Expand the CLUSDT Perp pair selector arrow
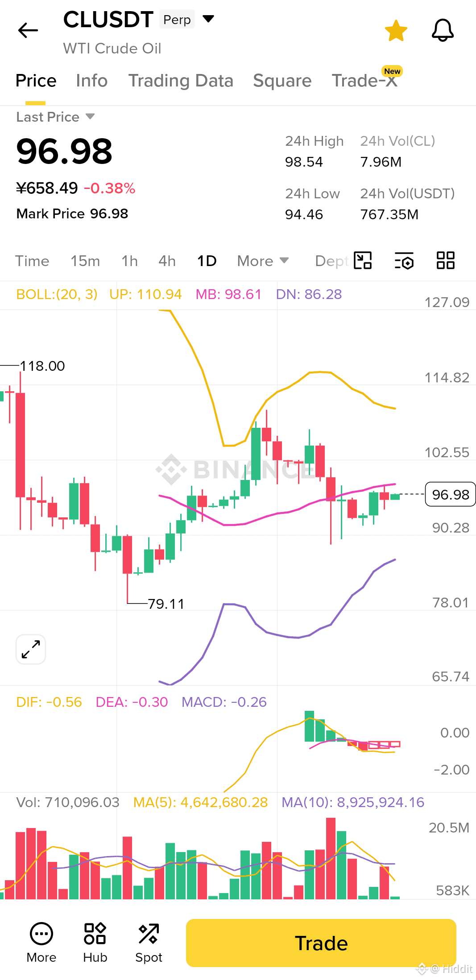Viewport: 476px width, 980px height. click(208, 19)
